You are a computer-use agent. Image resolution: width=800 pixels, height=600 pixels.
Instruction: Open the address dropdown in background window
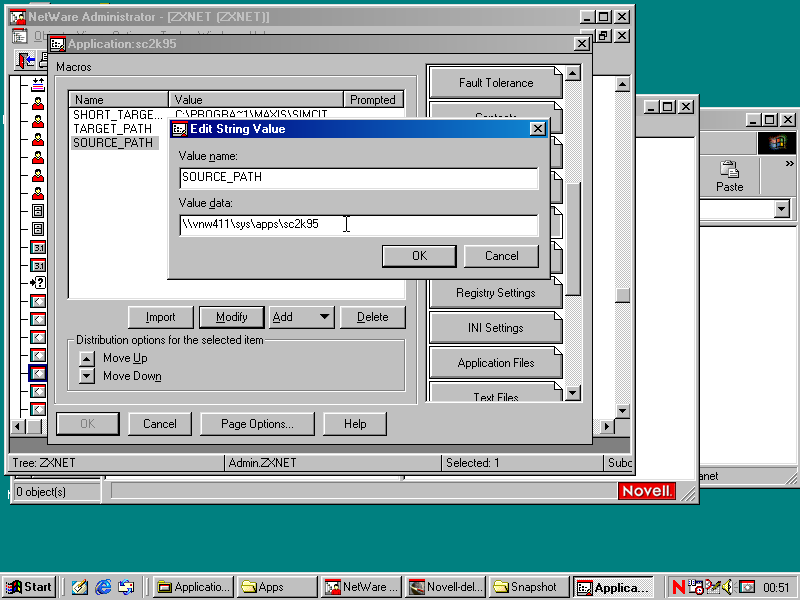pos(782,209)
